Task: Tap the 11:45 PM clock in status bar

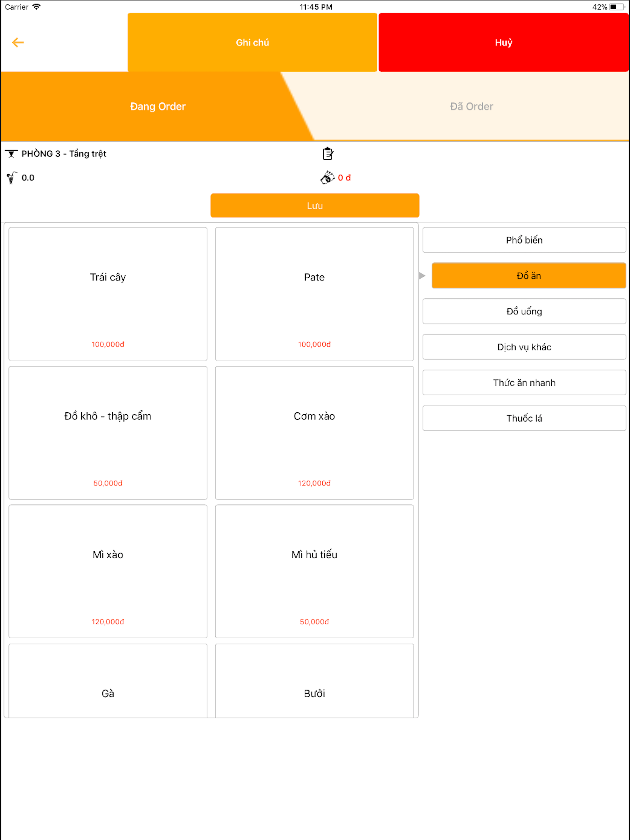Action: [x=316, y=6]
